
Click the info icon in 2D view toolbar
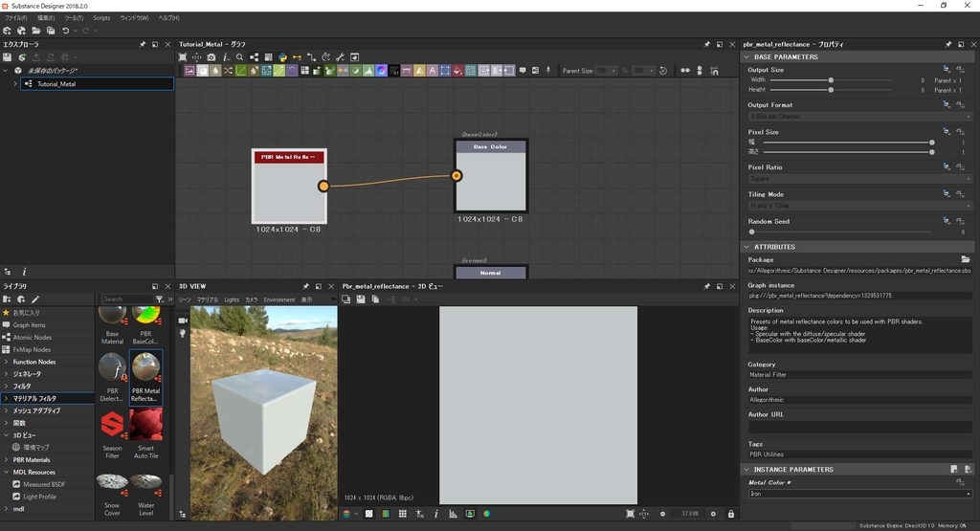[435, 514]
